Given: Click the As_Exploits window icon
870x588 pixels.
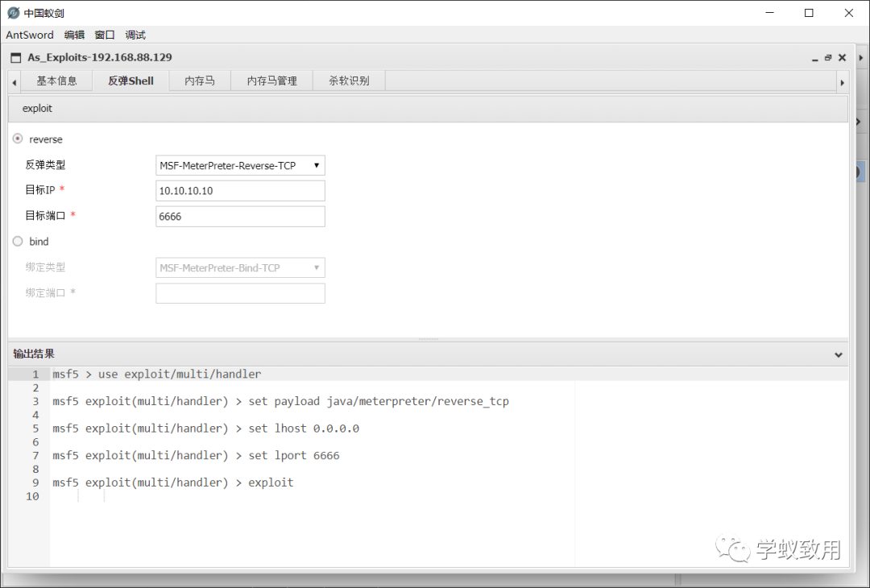Looking at the screenshot, I should 16,58.
